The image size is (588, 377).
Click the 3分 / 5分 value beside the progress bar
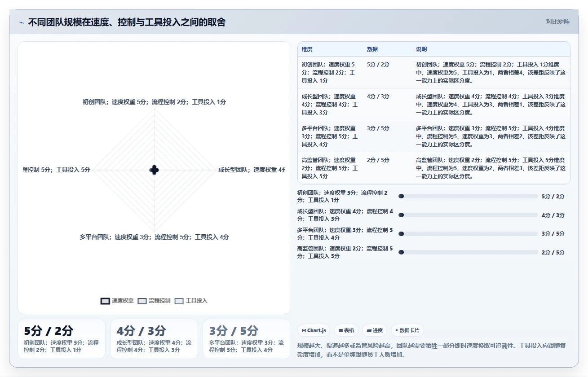pyautogui.click(x=553, y=234)
